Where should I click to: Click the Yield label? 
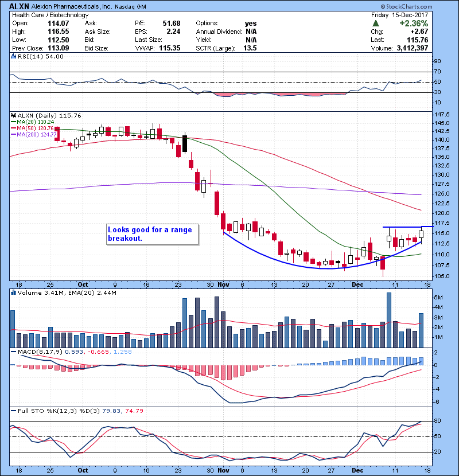[203, 40]
